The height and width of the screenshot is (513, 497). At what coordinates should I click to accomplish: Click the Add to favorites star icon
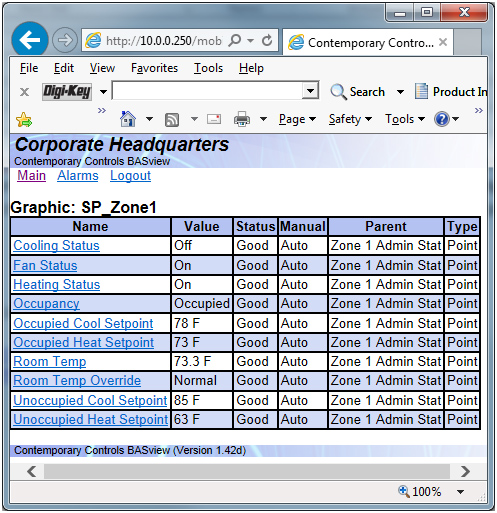[24, 120]
